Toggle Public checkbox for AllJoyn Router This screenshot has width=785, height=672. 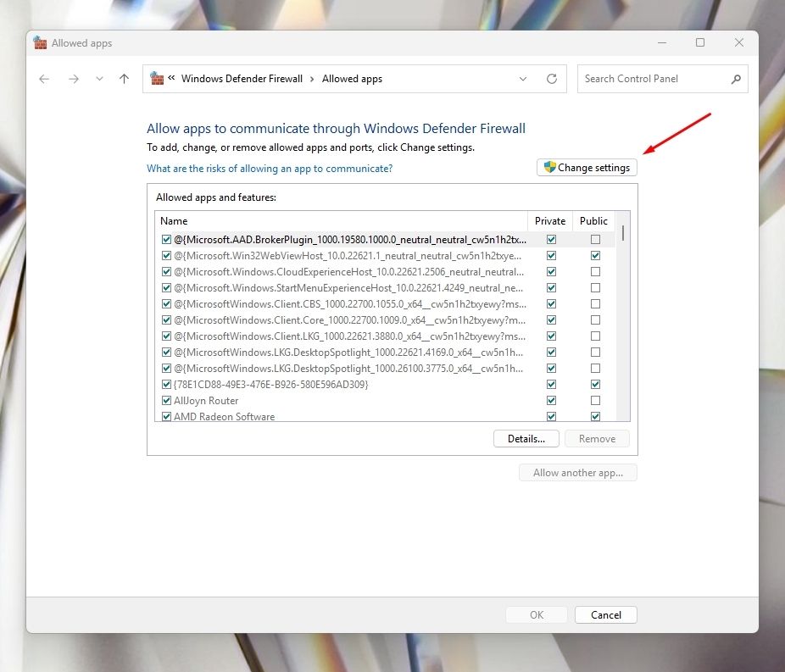(595, 401)
